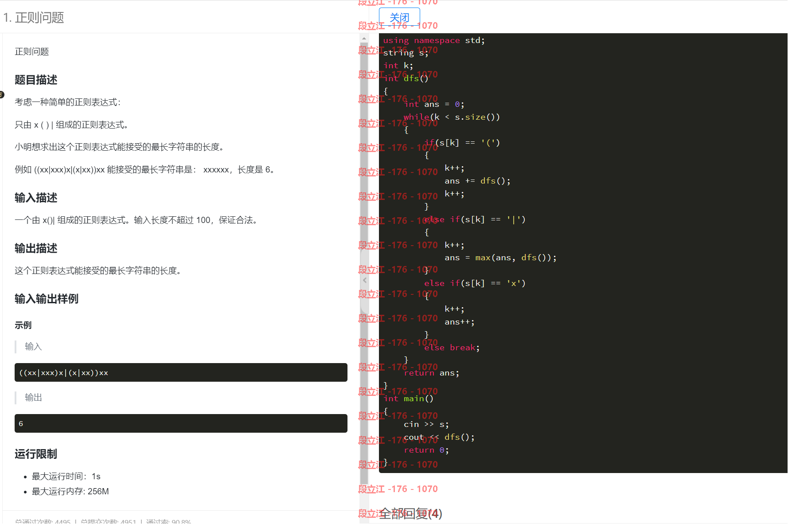The width and height of the screenshot is (796, 532).
Task: Click the 'else break;' code line
Action: (452, 348)
